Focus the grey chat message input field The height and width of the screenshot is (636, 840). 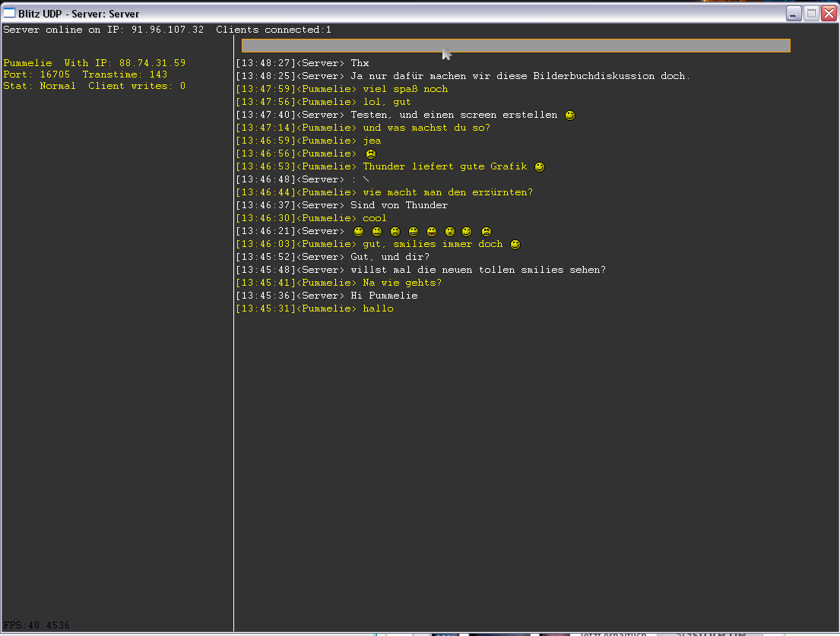[516, 46]
